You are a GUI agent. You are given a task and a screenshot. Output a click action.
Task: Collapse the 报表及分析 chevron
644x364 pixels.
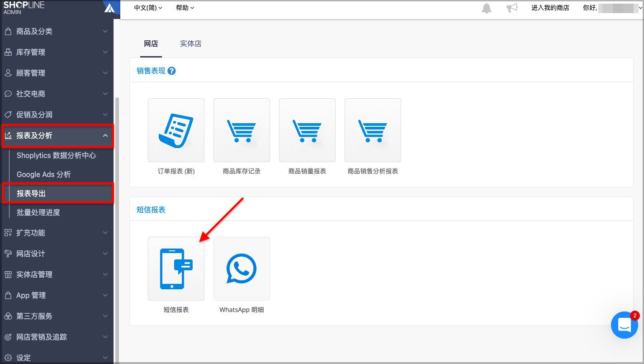point(105,135)
